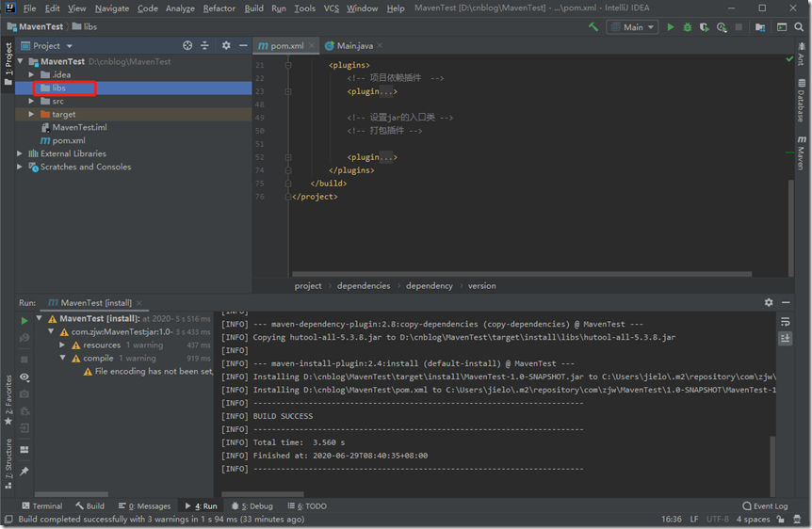
Task: Collapse the resources warning node
Action: tap(62, 345)
